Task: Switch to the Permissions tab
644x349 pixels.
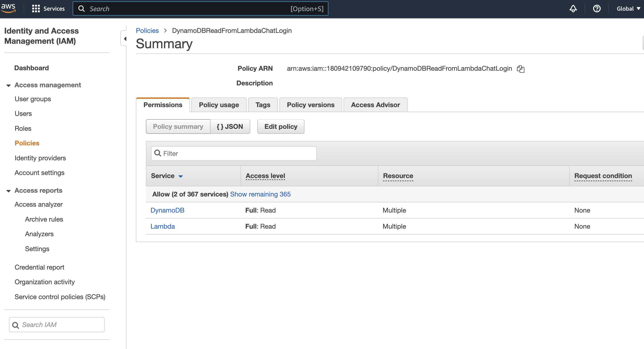Action: [x=163, y=105]
